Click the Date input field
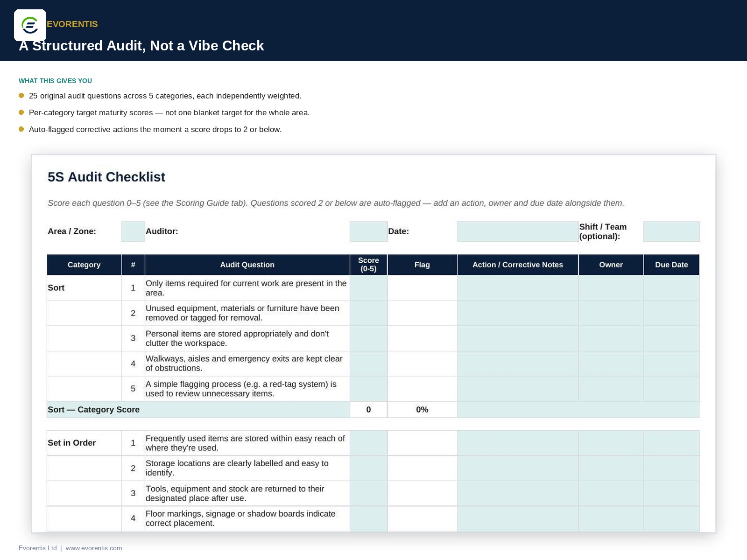Screen dimensions: 747x560 point(518,231)
